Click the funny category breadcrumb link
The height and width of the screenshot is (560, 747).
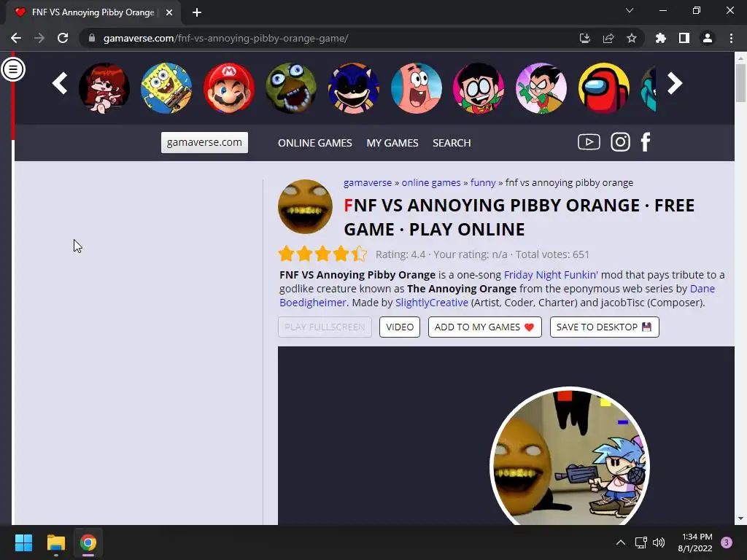(x=483, y=183)
